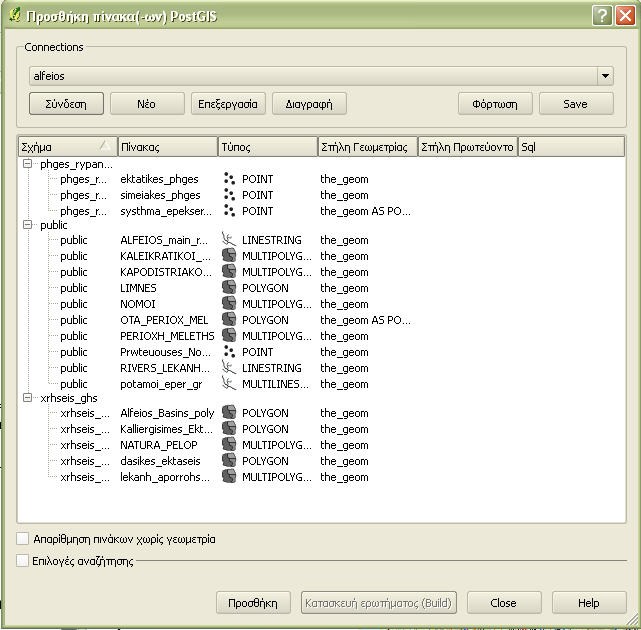Click the linestring icon for ALFEIOS_main_r
Viewport: 641px width, 630px height.
click(x=229, y=240)
